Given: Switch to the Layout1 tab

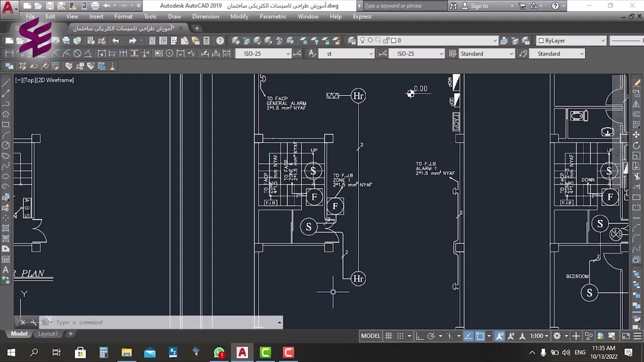Looking at the screenshot, I should (x=47, y=334).
